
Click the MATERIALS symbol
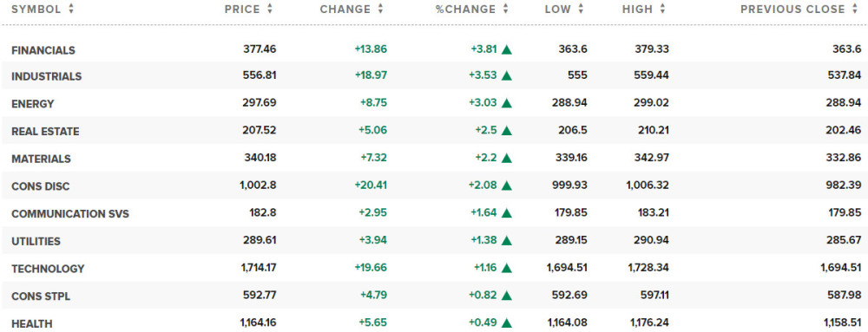(x=41, y=159)
